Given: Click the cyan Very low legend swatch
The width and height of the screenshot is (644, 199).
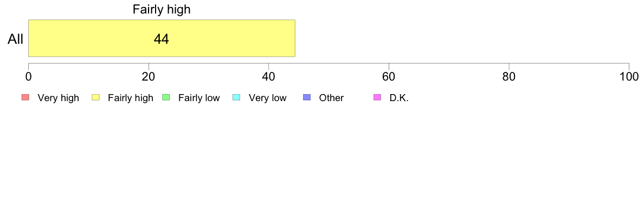Looking at the screenshot, I should coord(236,97).
